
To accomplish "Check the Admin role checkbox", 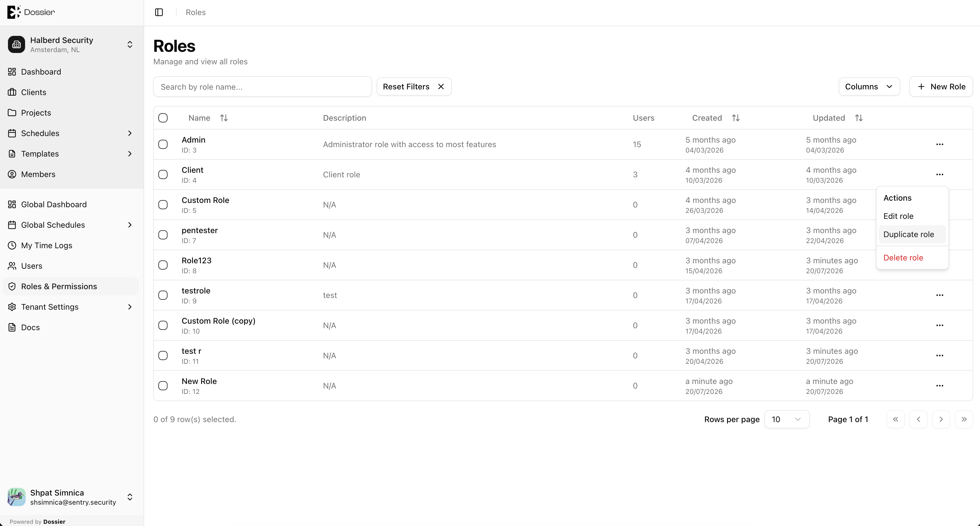I will click(163, 144).
